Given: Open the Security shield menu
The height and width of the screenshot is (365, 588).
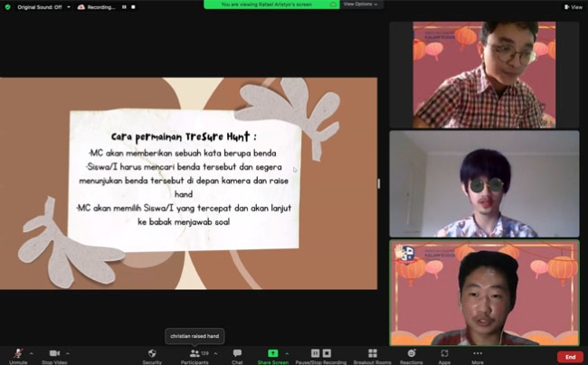Looking at the screenshot, I should point(152,354).
